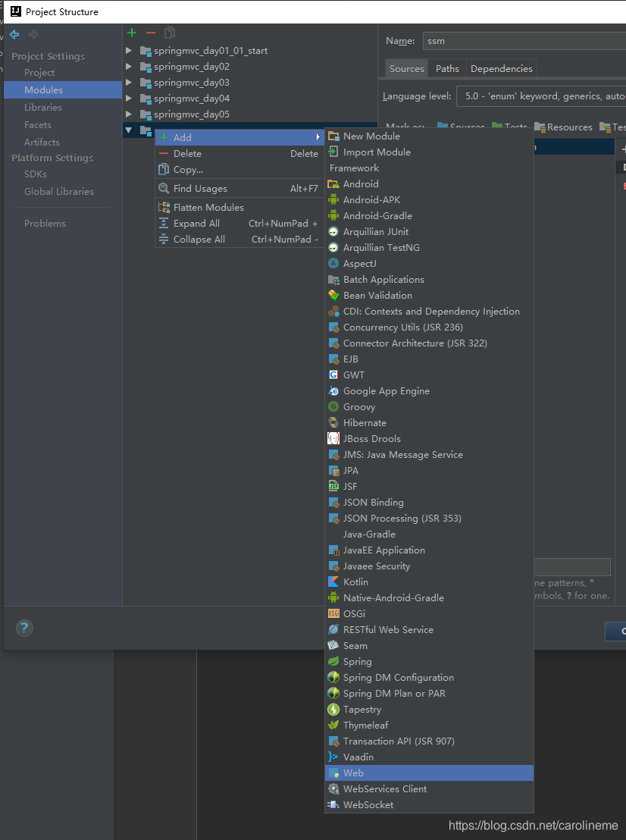Select Expand All menu entry
The height and width of the screenshot is (840, 626).
pos(240,224)
